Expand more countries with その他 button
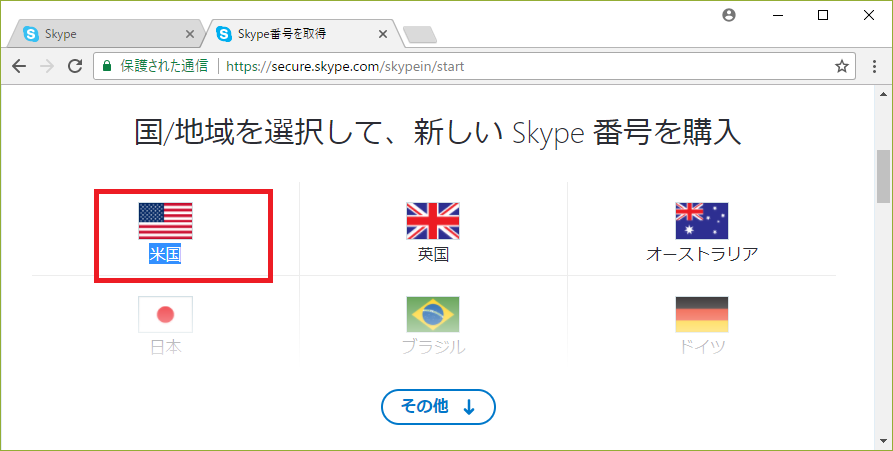 [x=438, y=407]
